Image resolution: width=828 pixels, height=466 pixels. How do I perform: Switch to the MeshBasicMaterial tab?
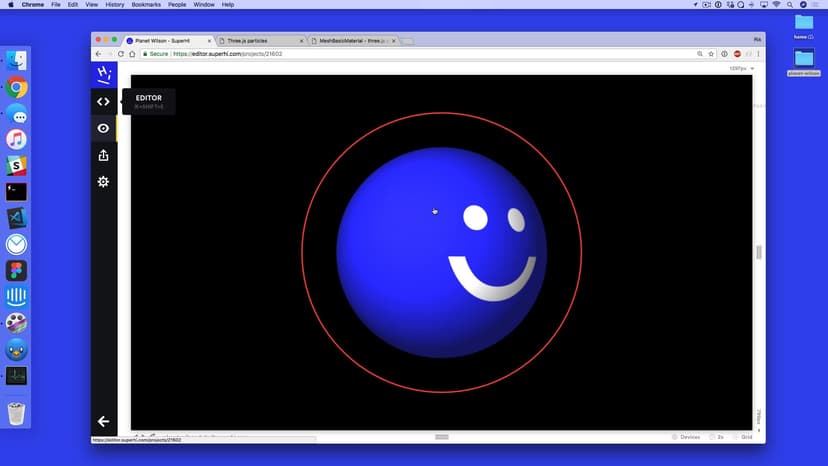tap(350, 41)
